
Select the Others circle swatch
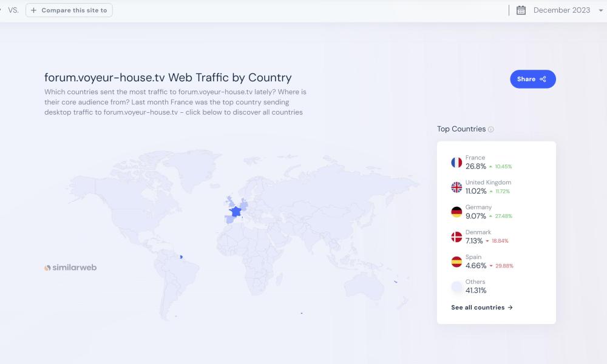(456, 287)
